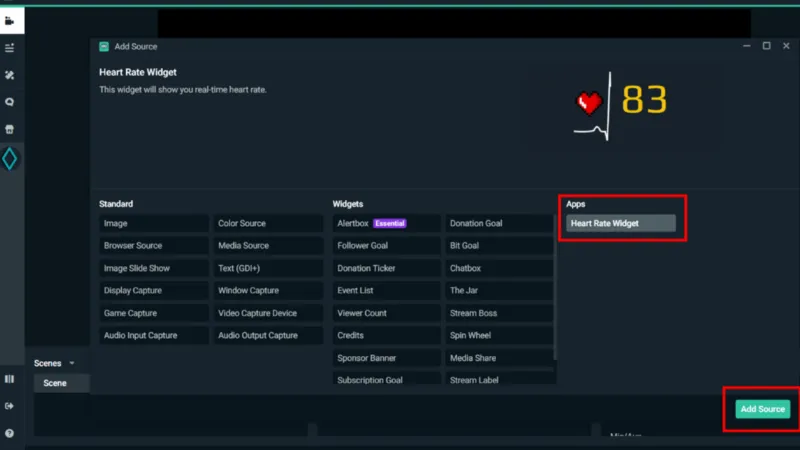Screen dimensions: 800x450
Task: Choose the Chatbox widget
Action: tap(499, 268)
